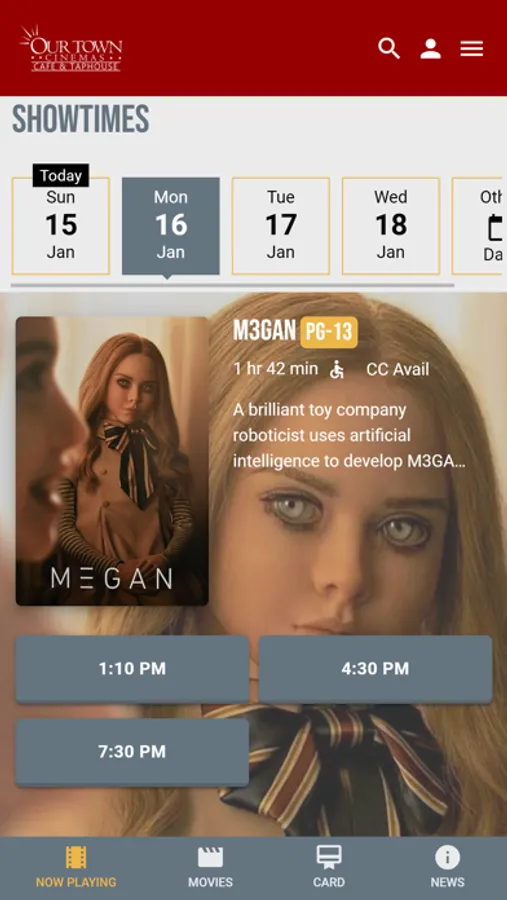The image size is (507, 900).
Task: Tap the Card icon in bottom bar
Action: (x=329, y=858)
